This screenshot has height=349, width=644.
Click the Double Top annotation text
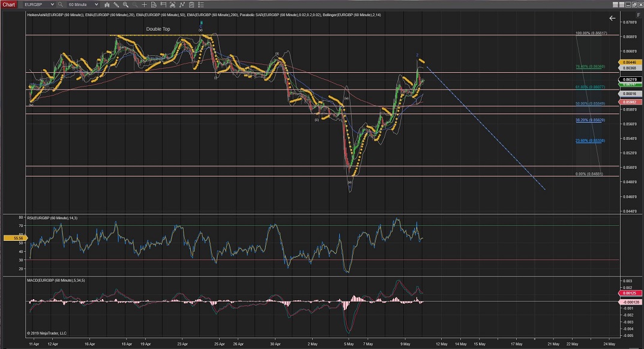(157, 29)
